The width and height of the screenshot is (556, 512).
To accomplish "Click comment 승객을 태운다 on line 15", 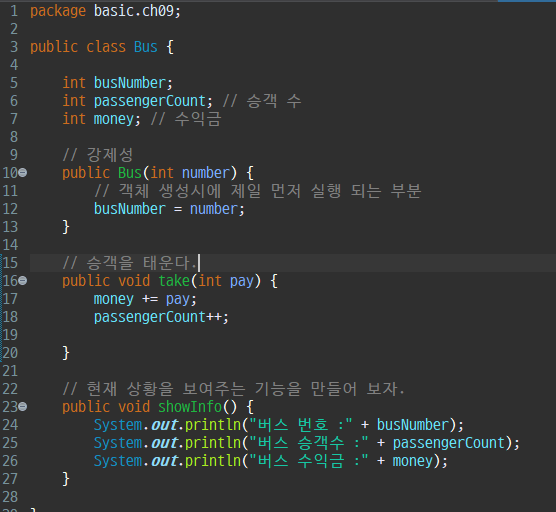I will click(129, 263).
